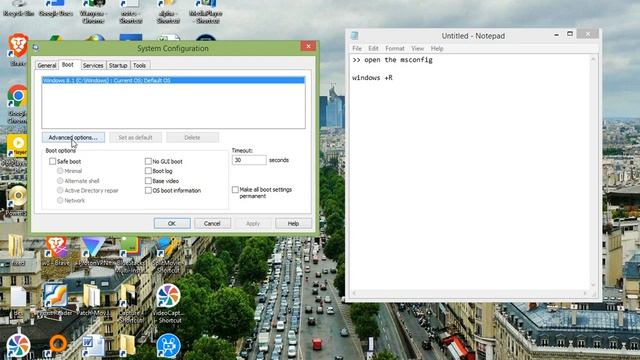Viewport: 640px width, 360px height.
Task: Confirm with the OK button
Action: [172, 224]
